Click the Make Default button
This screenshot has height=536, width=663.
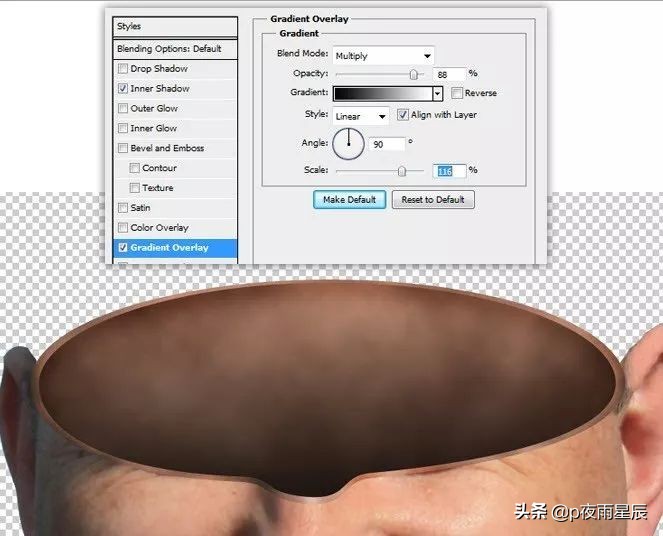coord(349,200)
